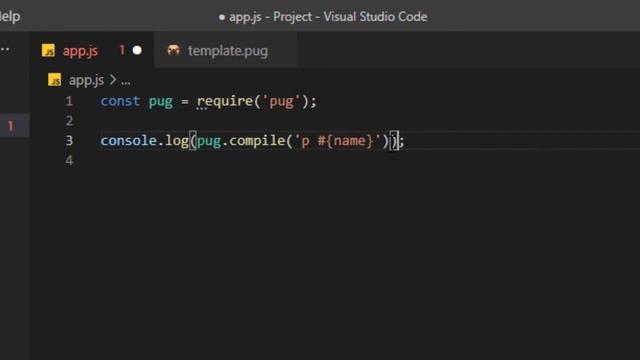The image size is (640, 360).
Task: Click the JS file icon on the app.js tab
Action: pyautogui.click(x=48, y=51)
